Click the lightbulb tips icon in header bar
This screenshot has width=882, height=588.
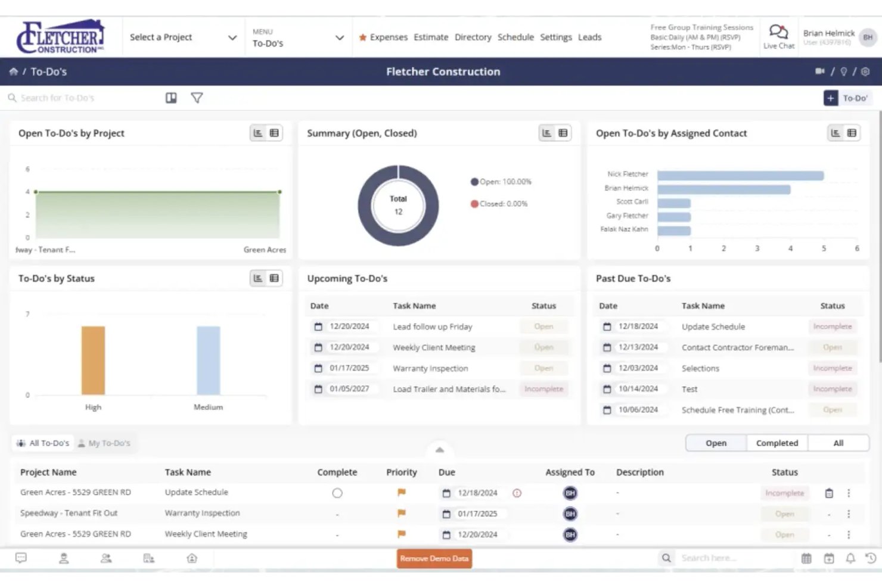[843, 71]
